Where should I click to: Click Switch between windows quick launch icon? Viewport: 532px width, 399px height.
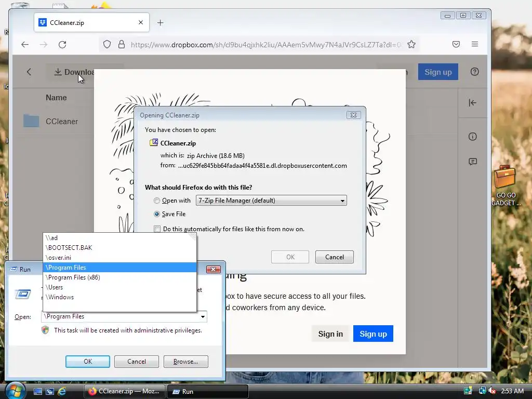49,391
